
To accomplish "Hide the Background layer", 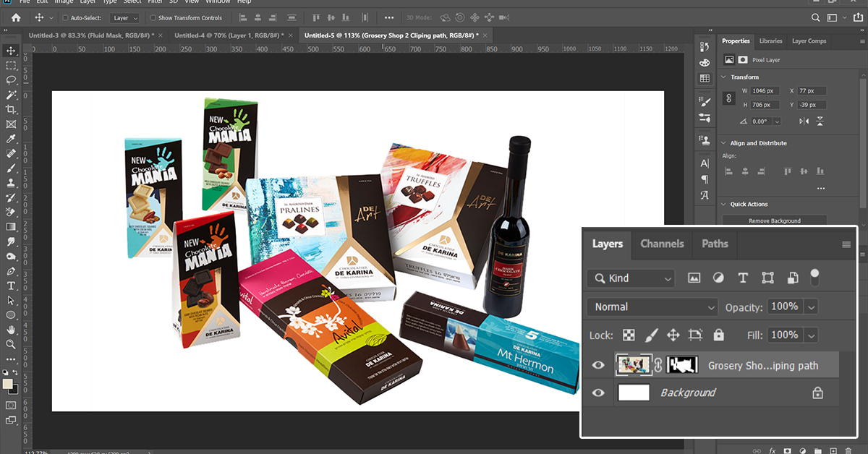I will 598,393.
